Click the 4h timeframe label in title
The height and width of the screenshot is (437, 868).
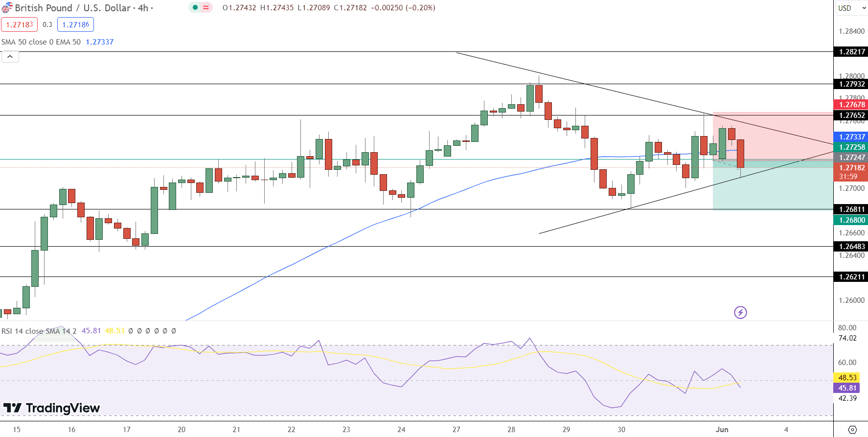143,8
